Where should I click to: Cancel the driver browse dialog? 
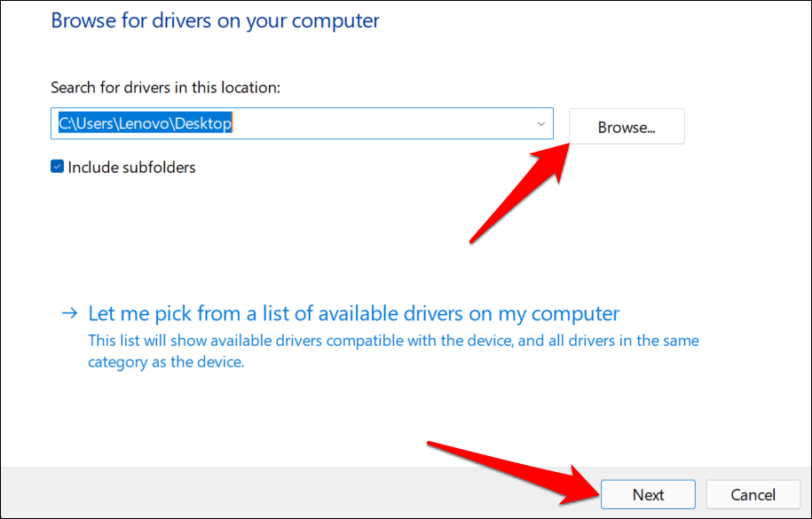pyautogui.click(x=754, y=494)
